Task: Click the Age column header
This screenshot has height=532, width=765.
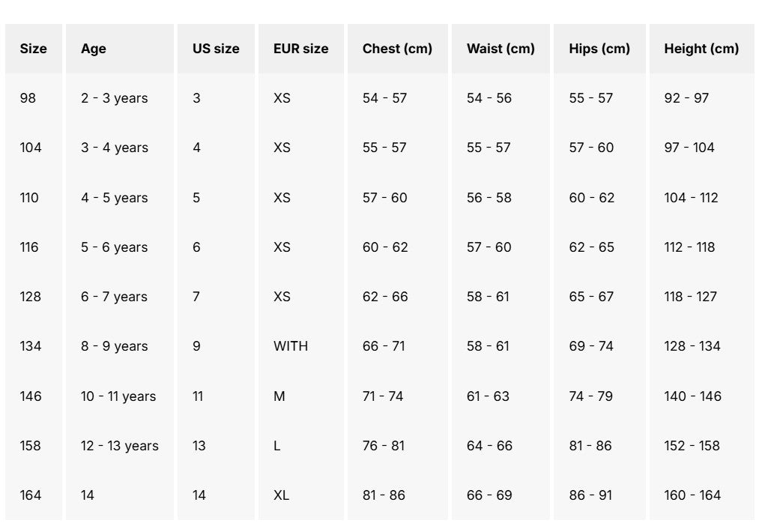Action: tap(94, 49)
